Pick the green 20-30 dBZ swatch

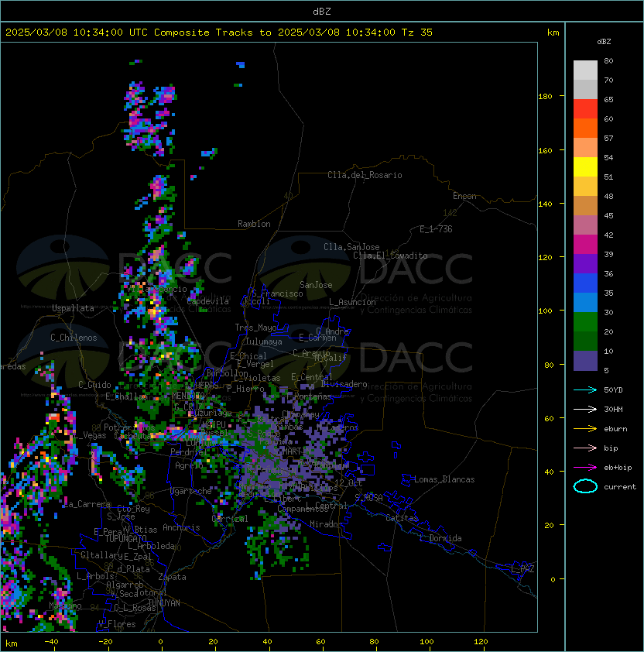pos(585,322)
